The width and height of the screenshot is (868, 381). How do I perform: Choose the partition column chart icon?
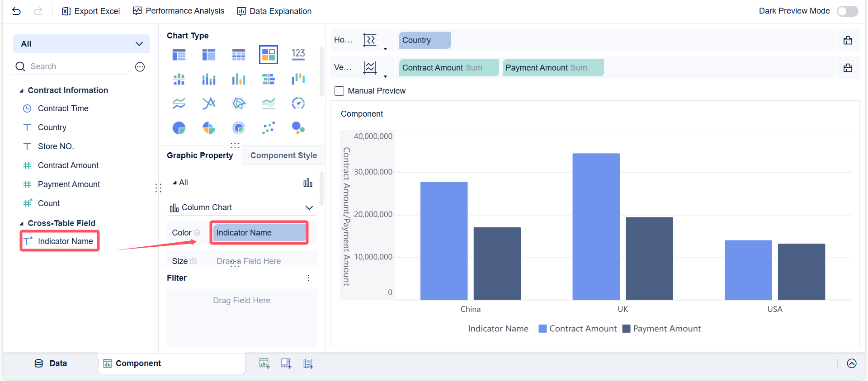click(x=179, y=79)
